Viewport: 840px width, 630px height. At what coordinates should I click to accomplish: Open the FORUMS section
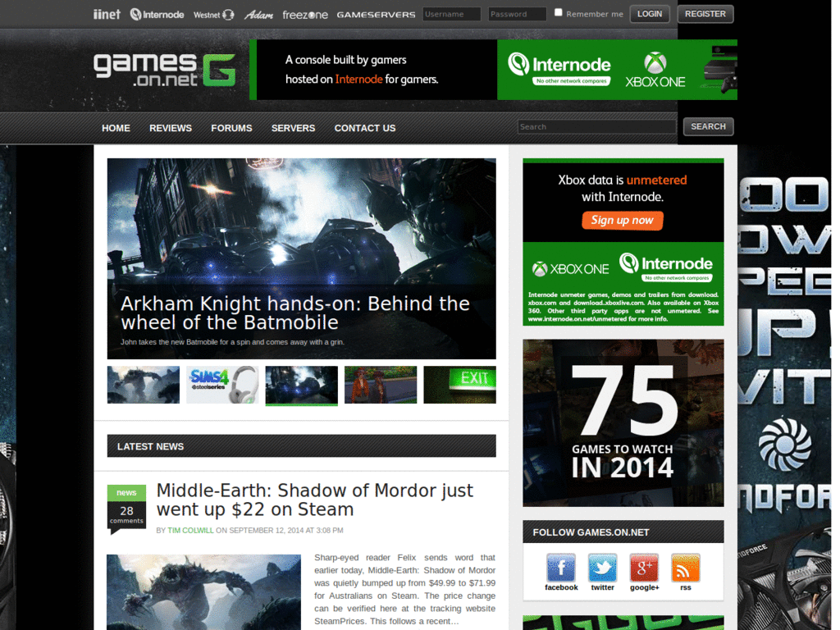point(231,128)
